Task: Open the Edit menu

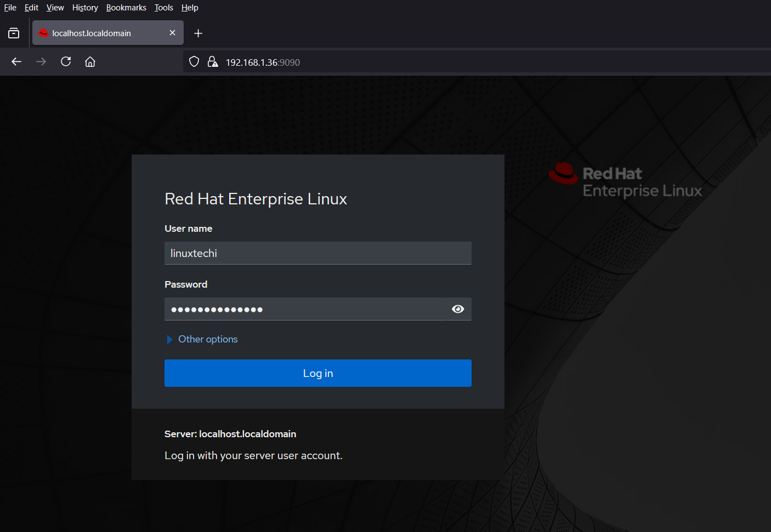Action: [x=31, y=8]
